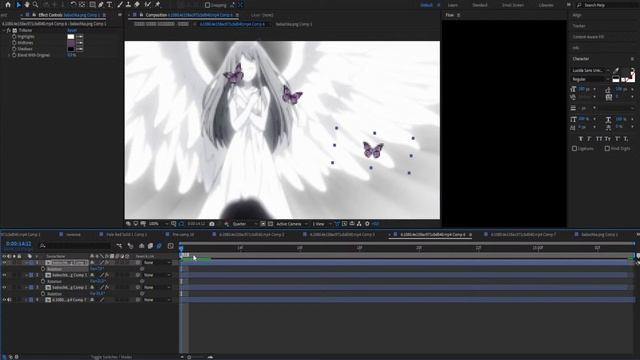Click the Highlights color eyedropper
This screenshot has height=360, width=640.
coord(80,36)
